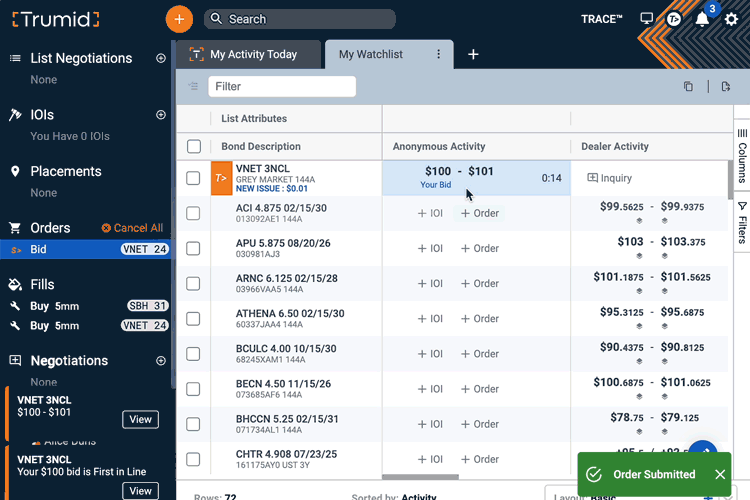This screenshot has width=750, height=500.
Task: Click the copy icon in toolbar
Action: 688,86
